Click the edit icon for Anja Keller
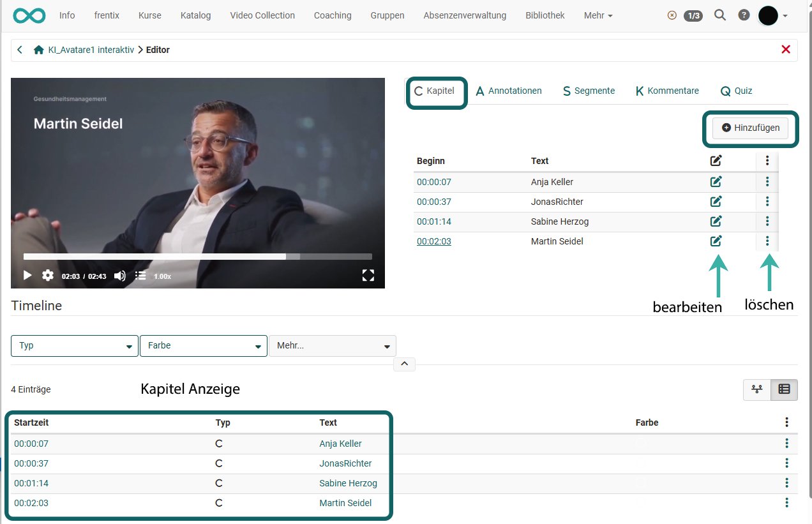812x524 pixels. tap(716, 182)
